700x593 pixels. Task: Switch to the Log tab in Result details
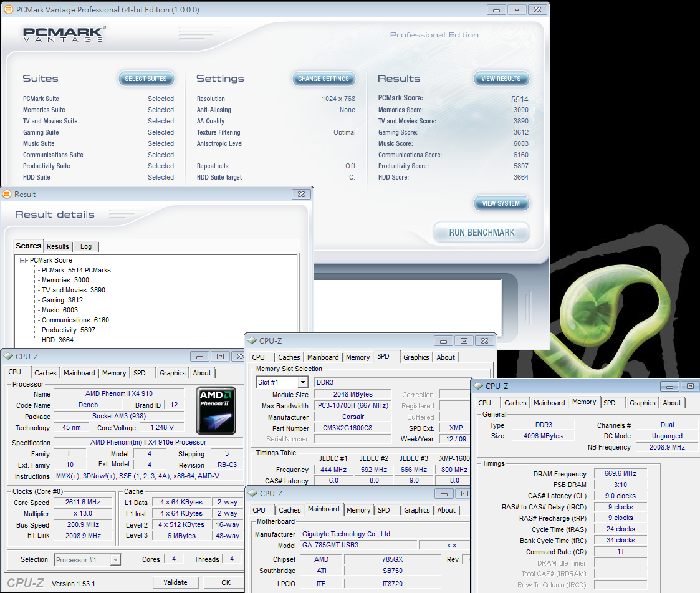86,246
